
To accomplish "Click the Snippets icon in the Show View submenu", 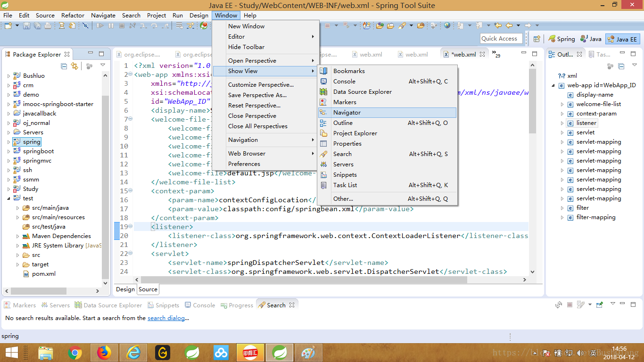I will (323, 174).
